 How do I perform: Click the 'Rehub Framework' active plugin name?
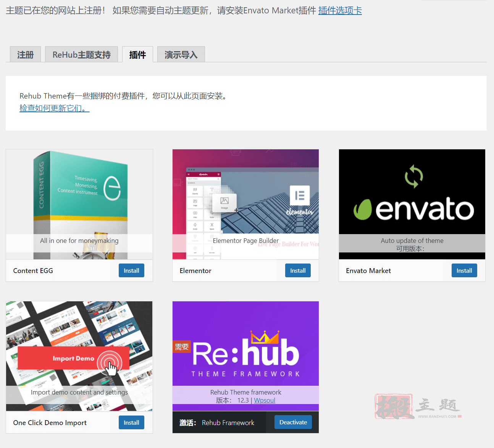point(228,423)
